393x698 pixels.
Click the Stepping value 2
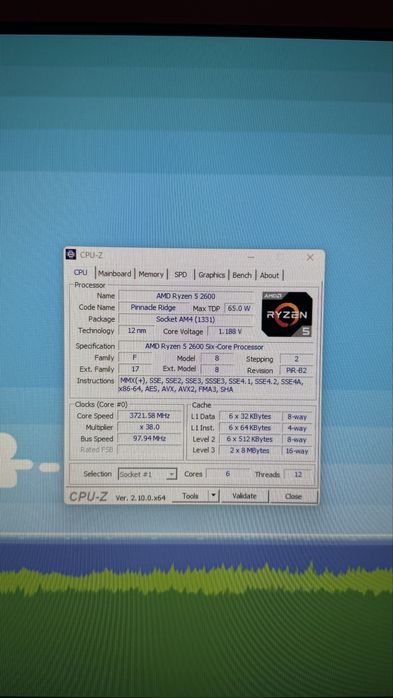click(x=296, y=359)
